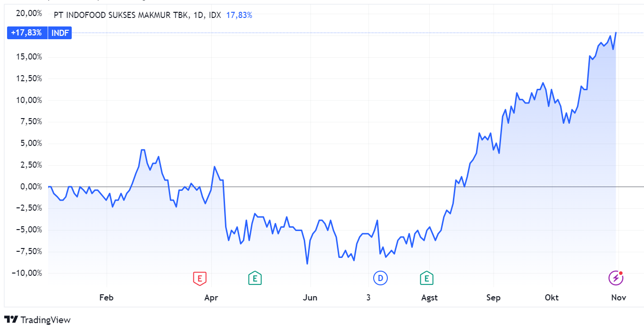
Task: Click the Jun date label
Action: click(310, 298)
